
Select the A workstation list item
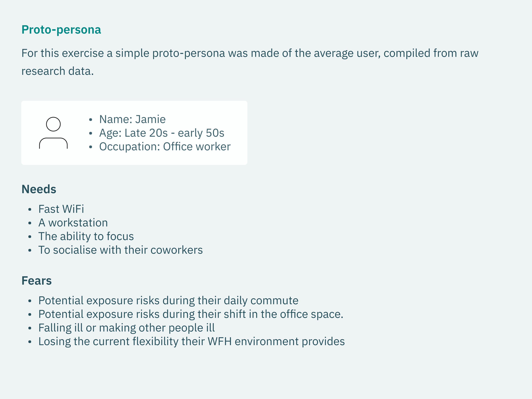(73, 223)
